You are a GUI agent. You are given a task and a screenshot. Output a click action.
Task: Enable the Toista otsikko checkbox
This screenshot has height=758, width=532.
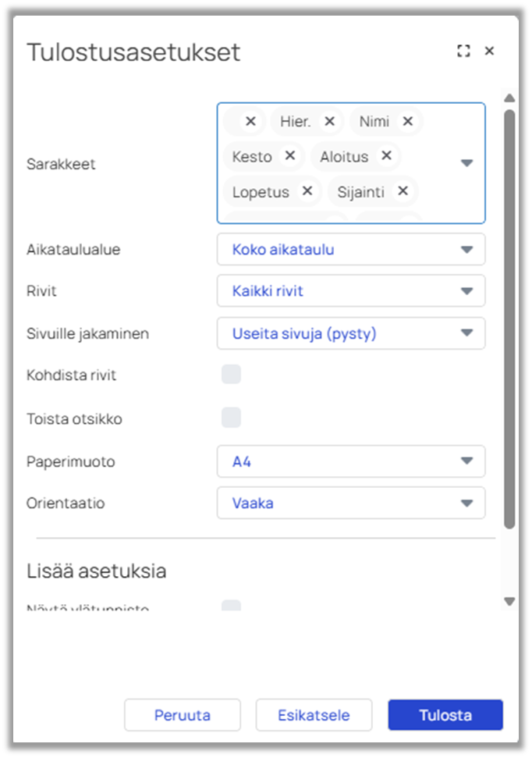[x=231, y=418]
